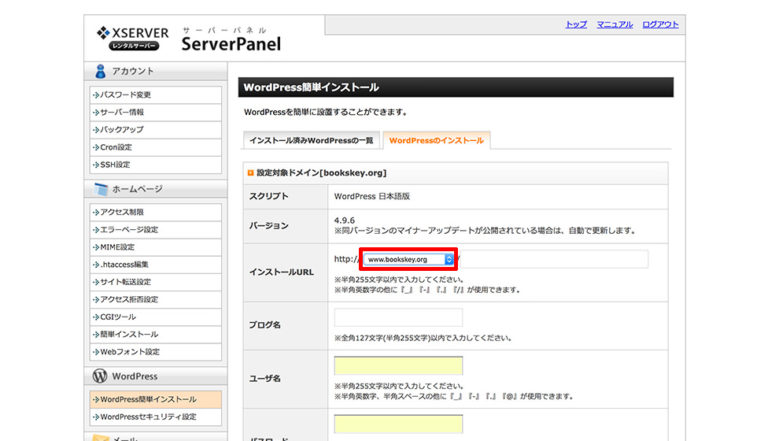Open サーバー情報 in the sidebar
This screenshot has width=768, height=441.
click(x=156, y=113)
